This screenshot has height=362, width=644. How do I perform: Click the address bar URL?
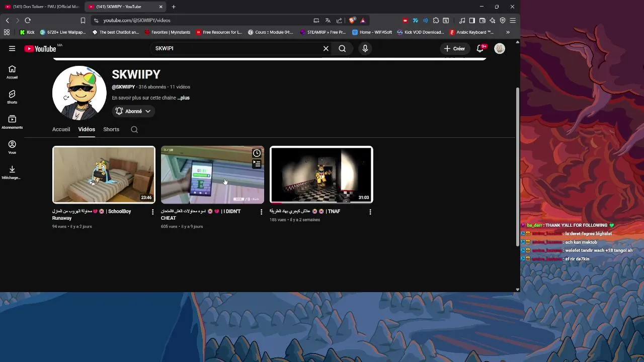tap(137, 20)
